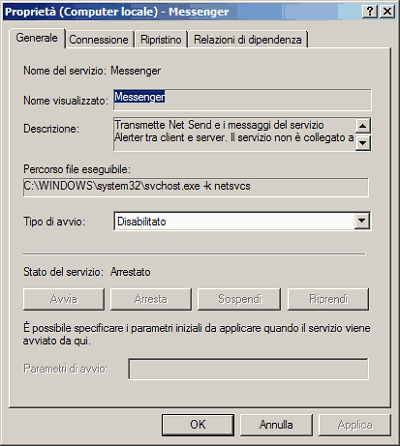Expand the Tipo di avvio dropdown arrow

[x=362, y=221]
